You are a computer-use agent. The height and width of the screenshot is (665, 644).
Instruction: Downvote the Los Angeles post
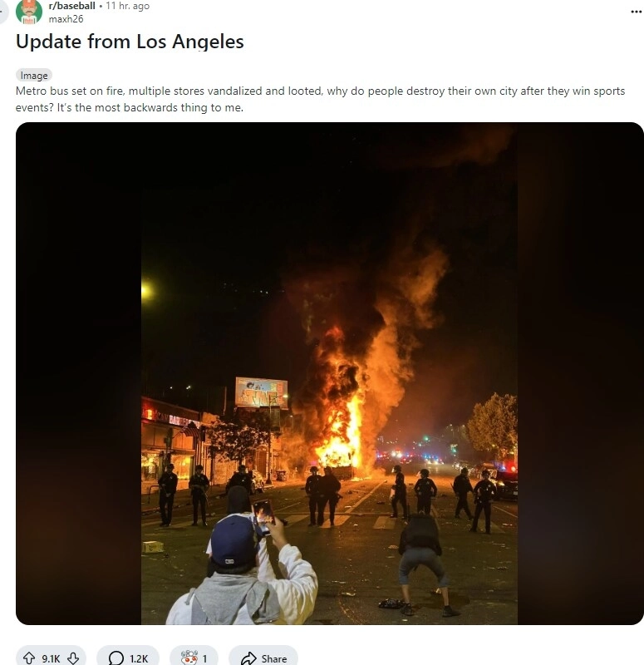point(73,658)
